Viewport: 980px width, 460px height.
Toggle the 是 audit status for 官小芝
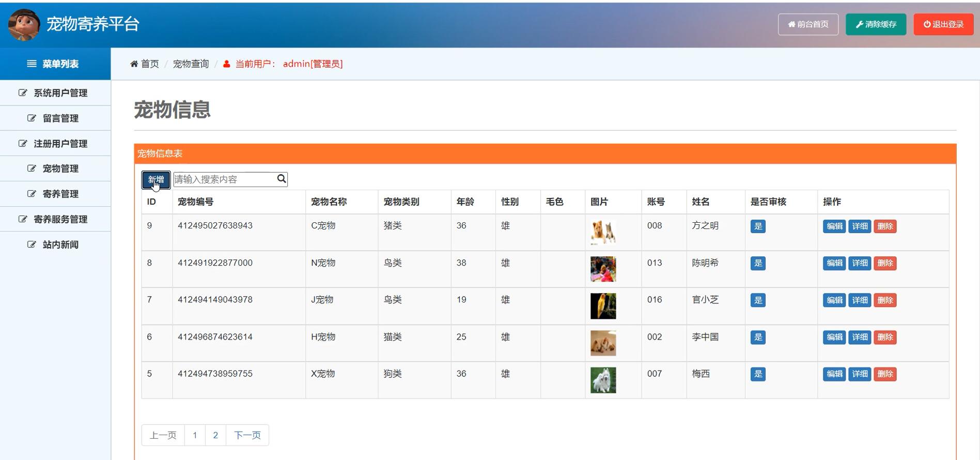coord(758,300)
